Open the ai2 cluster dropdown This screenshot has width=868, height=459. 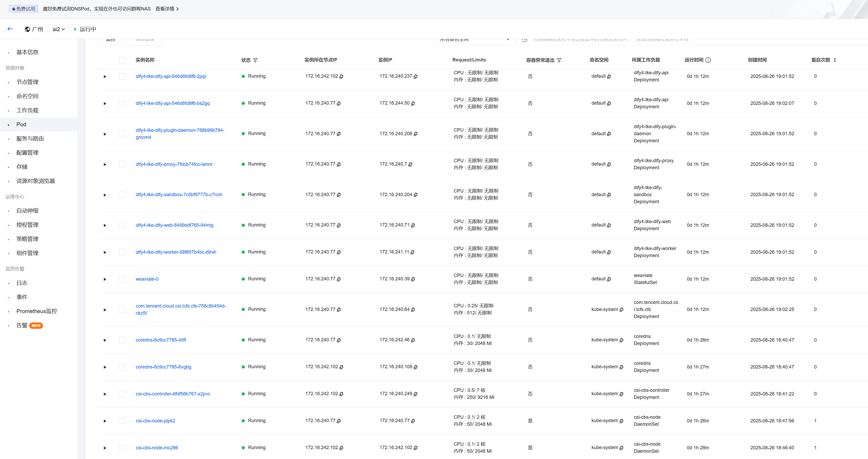(x=59, y=29)
